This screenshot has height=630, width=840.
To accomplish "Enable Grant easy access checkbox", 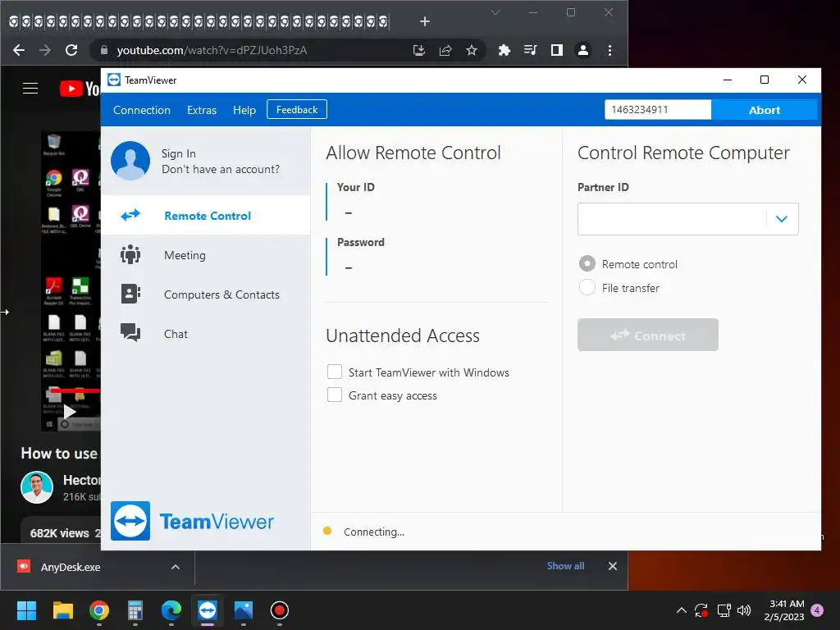I will (335, 395).
